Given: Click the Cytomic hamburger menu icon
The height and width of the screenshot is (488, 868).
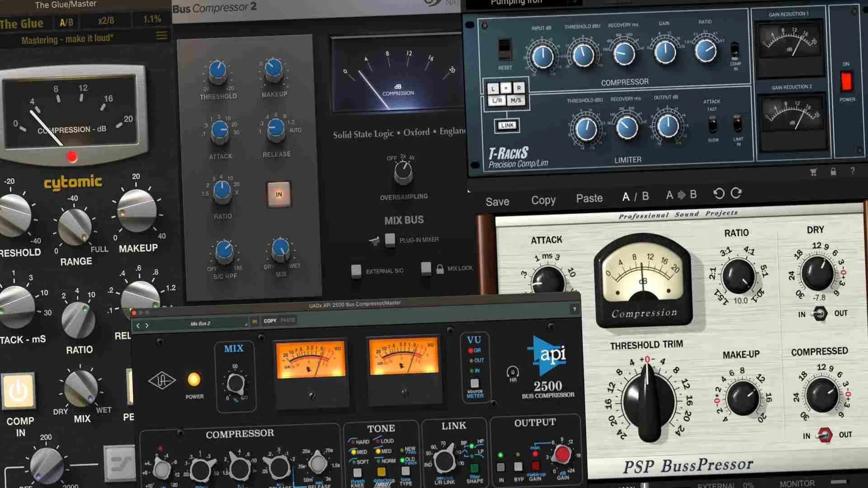Looking at the screenshot, I should (161, 35).
